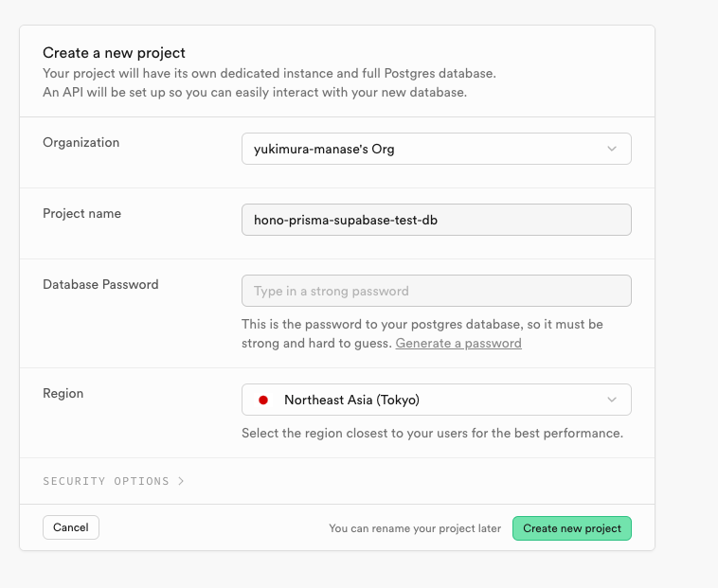Click the Create new project button
Screen dimensions: 718x588
(x=572, y=528)
